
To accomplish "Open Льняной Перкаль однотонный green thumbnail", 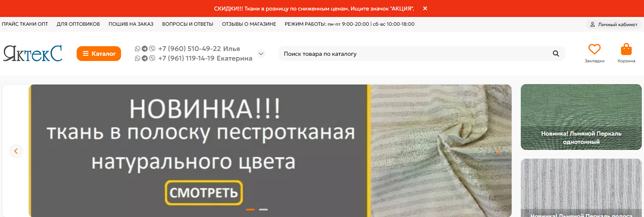I will (x=581, y=117).
